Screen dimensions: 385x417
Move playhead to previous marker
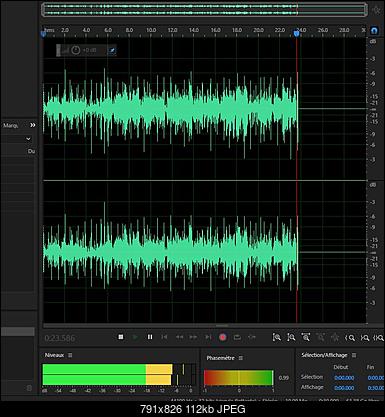pyautogui.click(x=164, y=337)
